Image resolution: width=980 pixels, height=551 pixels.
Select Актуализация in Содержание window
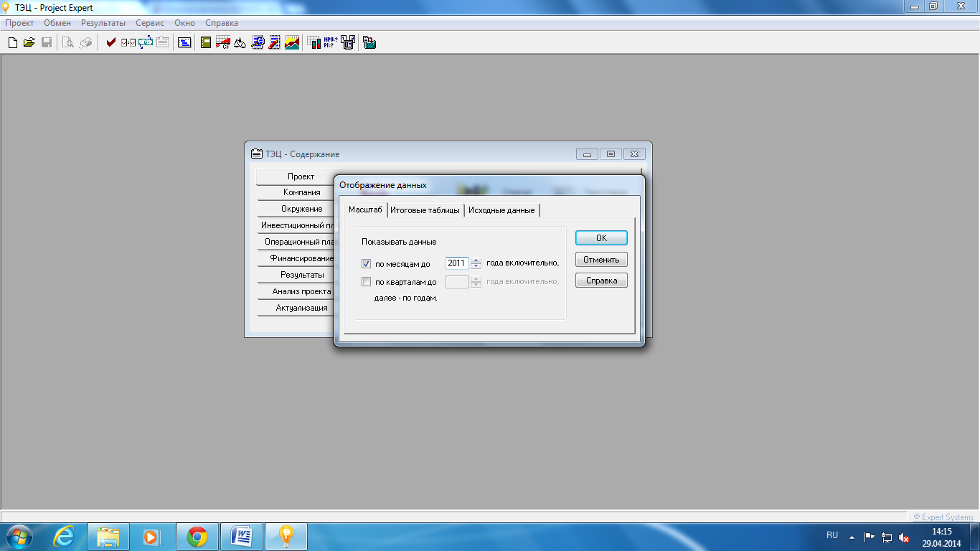coord(296,308)
